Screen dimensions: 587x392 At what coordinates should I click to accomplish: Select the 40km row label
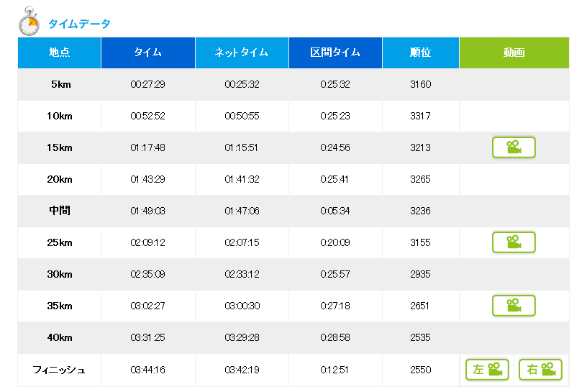(x=60, y=337)
